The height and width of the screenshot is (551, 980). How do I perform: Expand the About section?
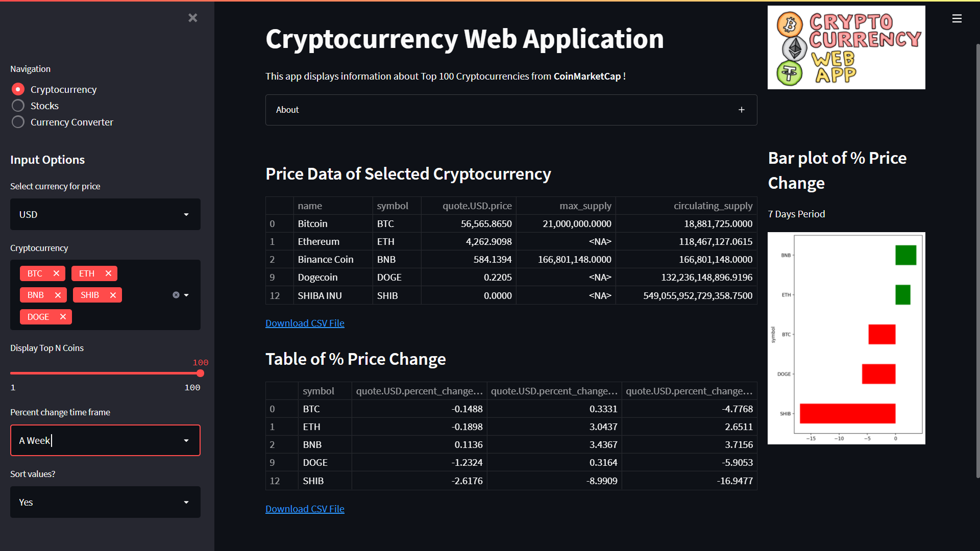(287, 110)
